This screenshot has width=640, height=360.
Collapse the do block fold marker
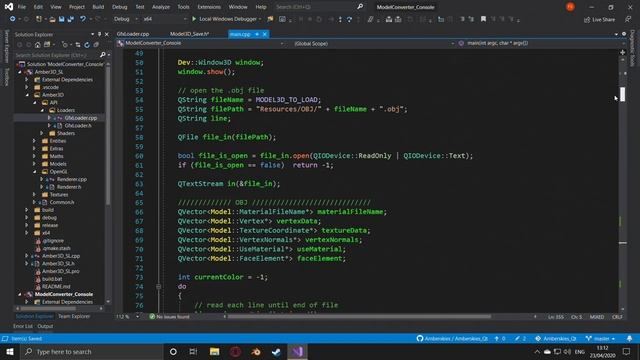pos(158,287)
